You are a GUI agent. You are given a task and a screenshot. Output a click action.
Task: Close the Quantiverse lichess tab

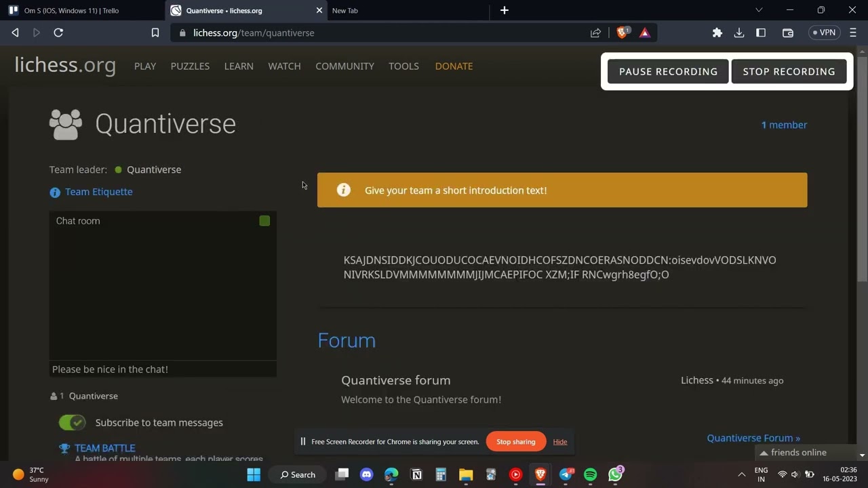coord(319,10)
